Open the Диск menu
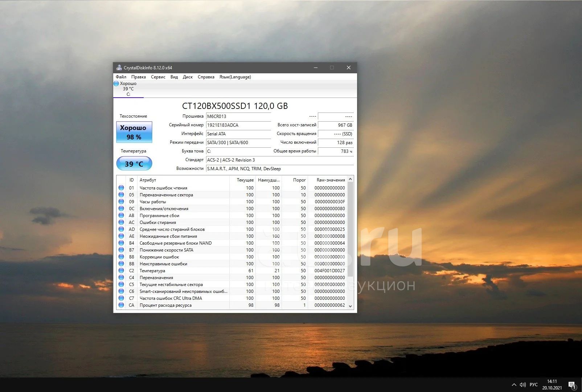 click(188, 77)
